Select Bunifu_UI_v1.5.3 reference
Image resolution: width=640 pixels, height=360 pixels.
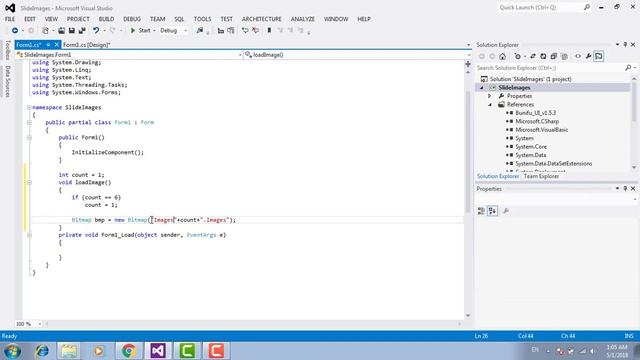[535, 113]
